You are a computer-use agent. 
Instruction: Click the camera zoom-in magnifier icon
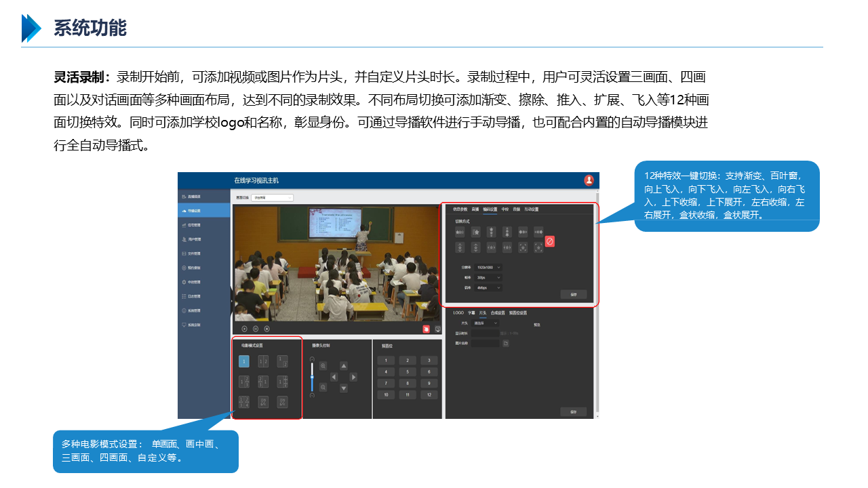pos(323,365)
